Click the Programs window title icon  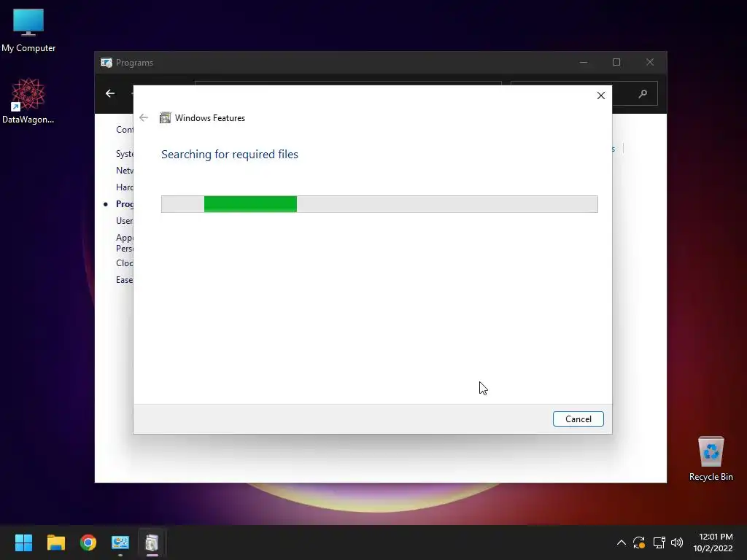click(x=107, y=63)
